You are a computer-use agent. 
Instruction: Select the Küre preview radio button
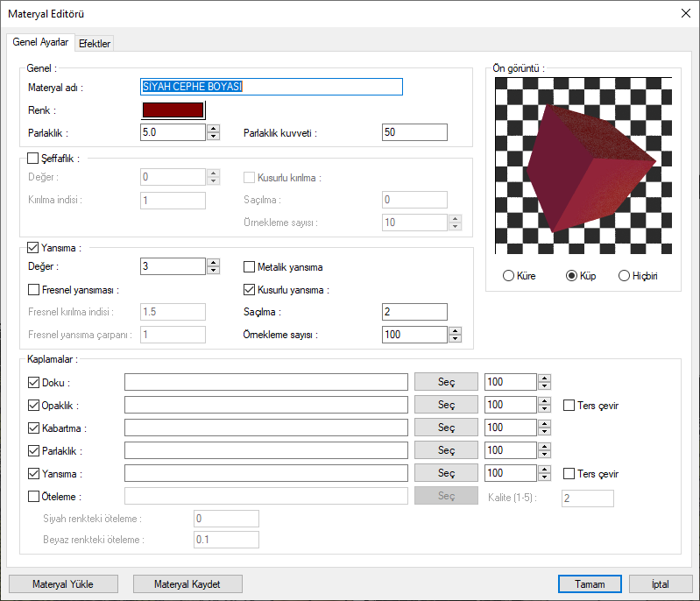click(509, 276)
